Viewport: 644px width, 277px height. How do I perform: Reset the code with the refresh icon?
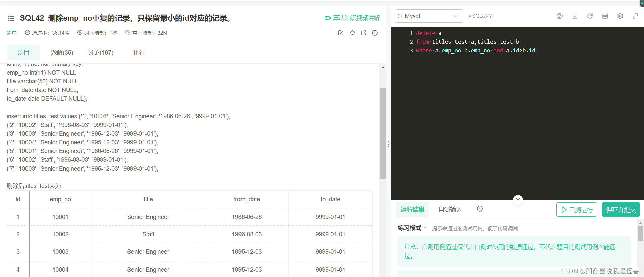coord(590,16)
